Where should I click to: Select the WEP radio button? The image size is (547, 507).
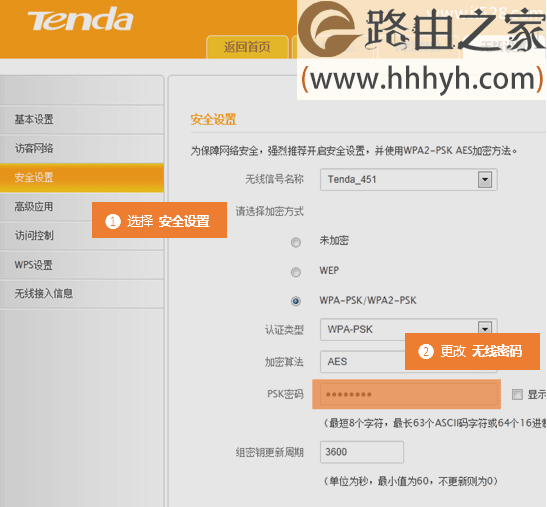[x=296, y=272]
